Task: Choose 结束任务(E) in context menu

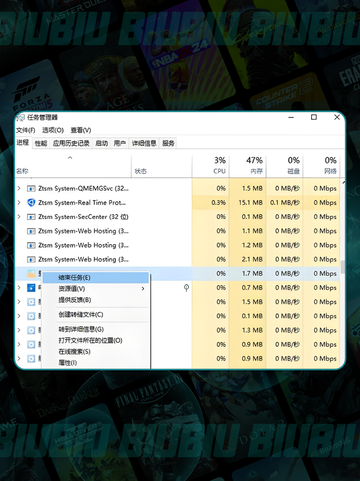Action: click(x=95, y=277)
